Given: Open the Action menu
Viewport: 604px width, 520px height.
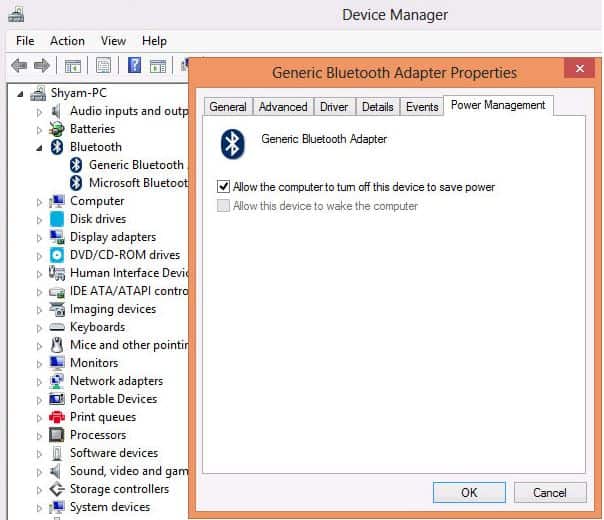Looking at the screenshot, I should pos(67,41).
